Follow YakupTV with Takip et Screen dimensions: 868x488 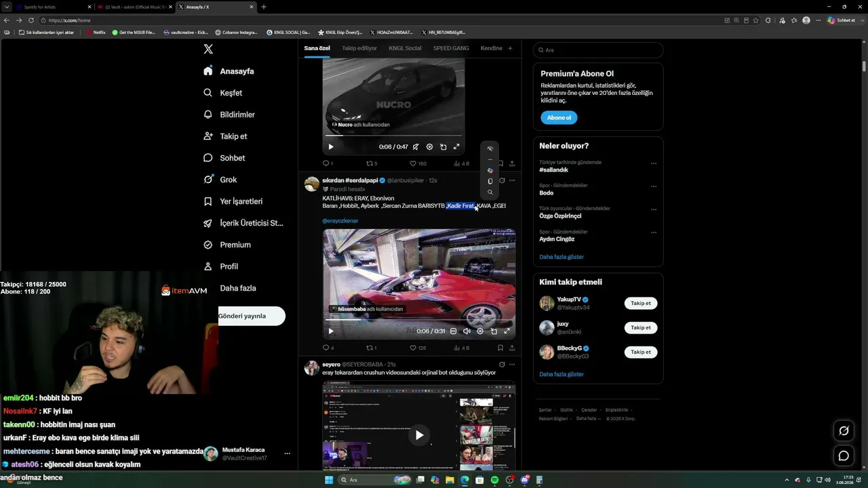pos(641,303)
